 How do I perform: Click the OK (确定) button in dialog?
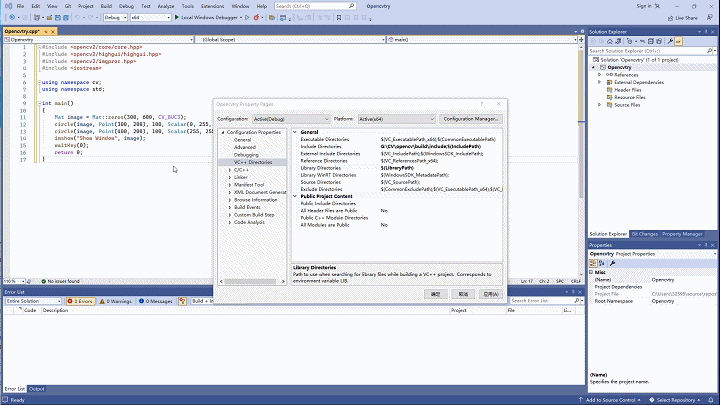click(435, 294)
